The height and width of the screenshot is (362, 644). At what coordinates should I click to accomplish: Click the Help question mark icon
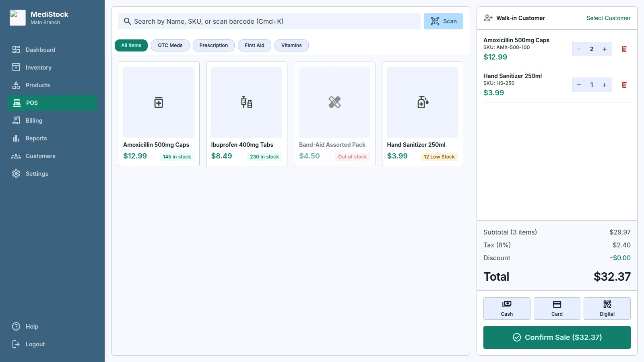coord(16,326)
